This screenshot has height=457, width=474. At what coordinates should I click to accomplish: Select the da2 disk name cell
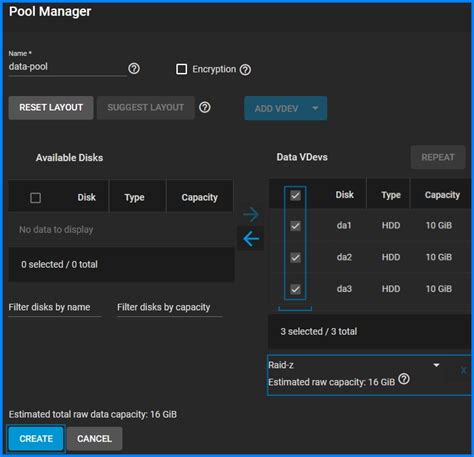point(344,257)
